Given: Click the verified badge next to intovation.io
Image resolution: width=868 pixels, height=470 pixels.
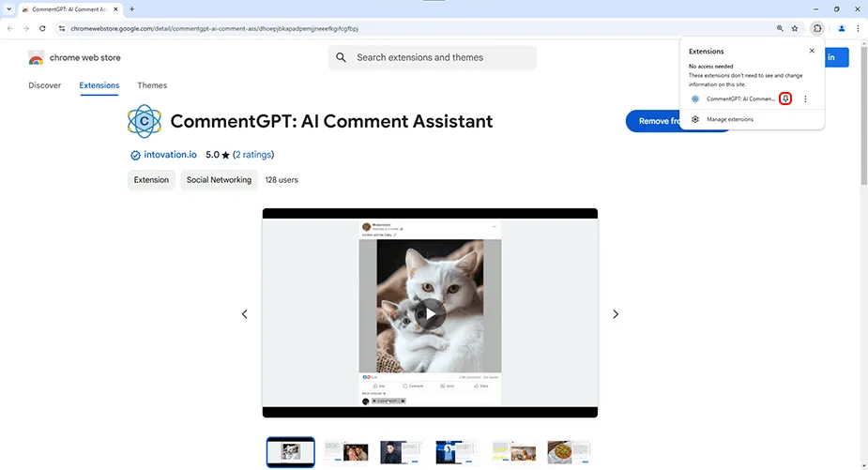Looking at the screenshot, I should point(135,155).
